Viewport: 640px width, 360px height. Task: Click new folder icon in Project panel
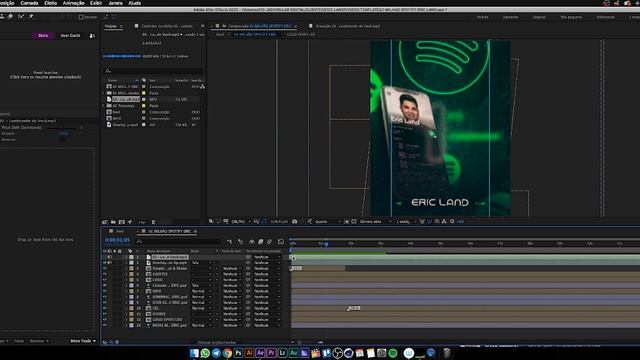point(113,222)
